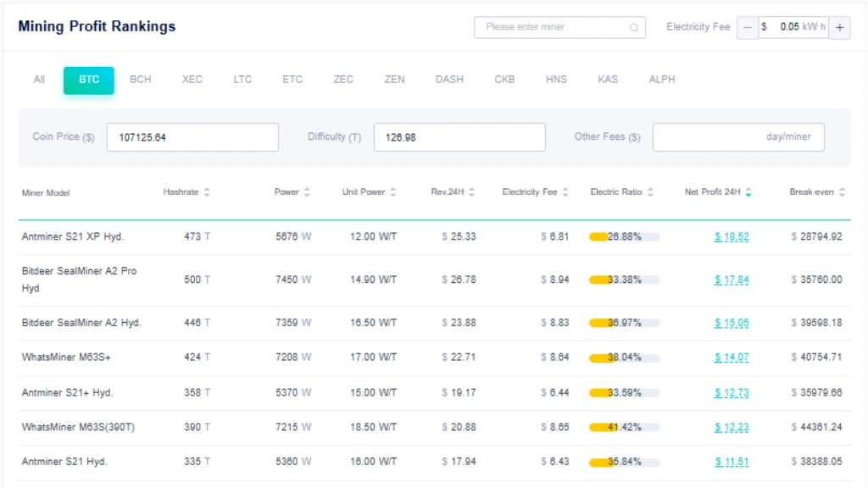Switch to the LTC tab
The height and width of the screenshot is (488, 868).
242,80
